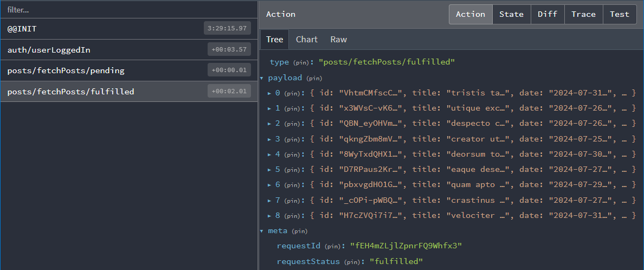Expand payload item 4
Viewport: 644px width, 270px height.
click(269, 155)
